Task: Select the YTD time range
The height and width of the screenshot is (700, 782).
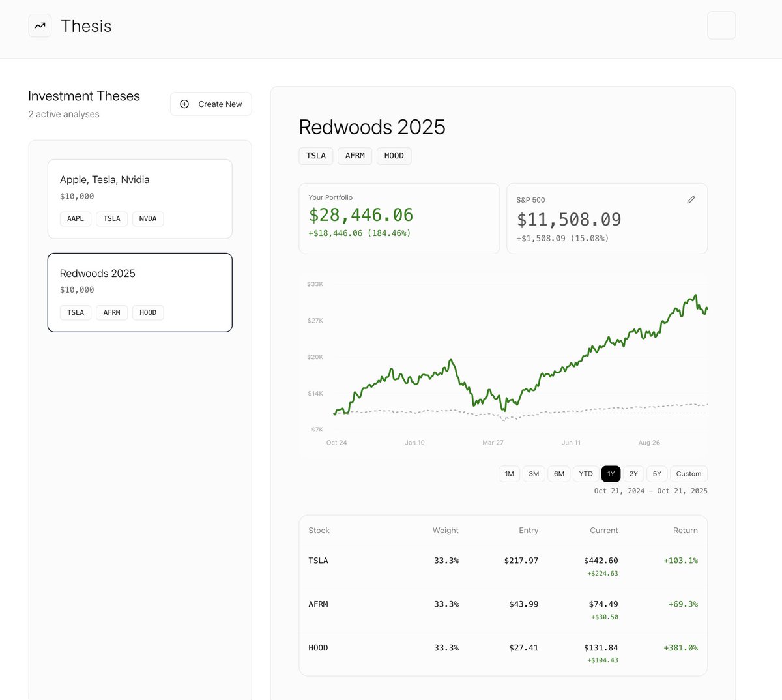Action: [586, 474]
